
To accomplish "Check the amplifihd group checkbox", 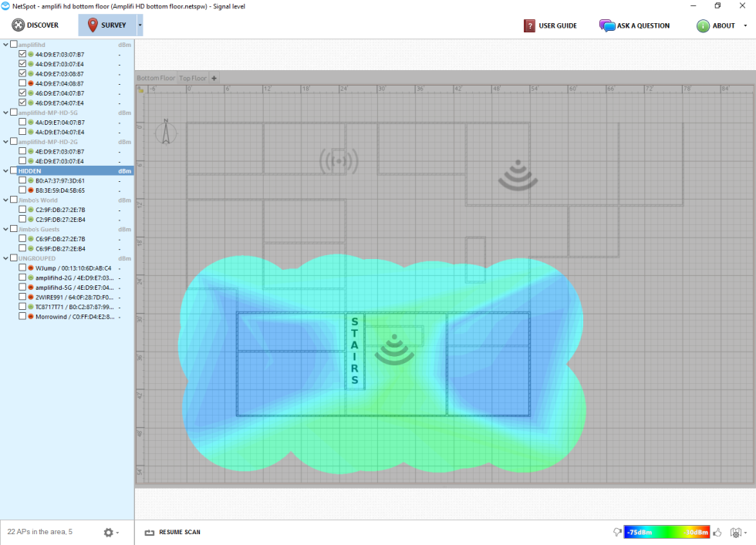I will [x=14, y=45].
